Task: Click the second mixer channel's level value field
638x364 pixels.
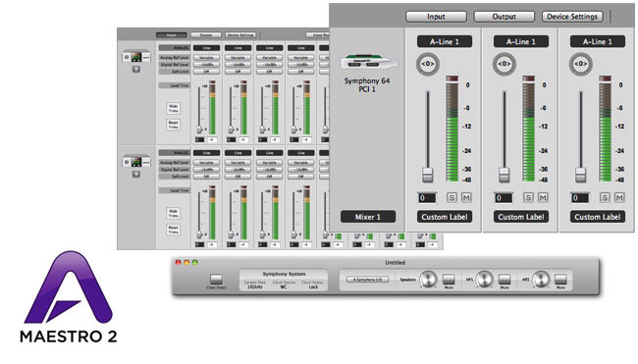Action: [504, 198]
